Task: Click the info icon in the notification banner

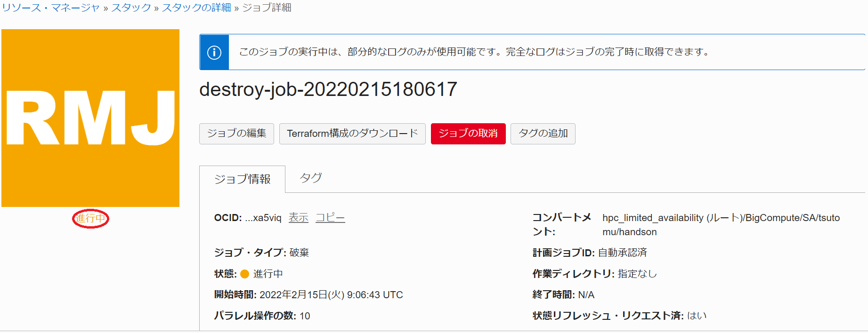Action: [214, 52]
